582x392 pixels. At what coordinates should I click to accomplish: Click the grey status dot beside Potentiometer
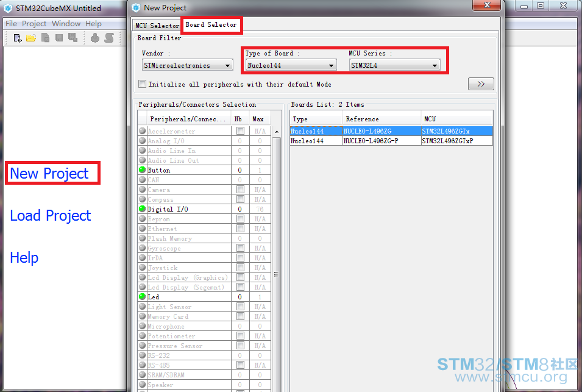(x=142, y=335)
